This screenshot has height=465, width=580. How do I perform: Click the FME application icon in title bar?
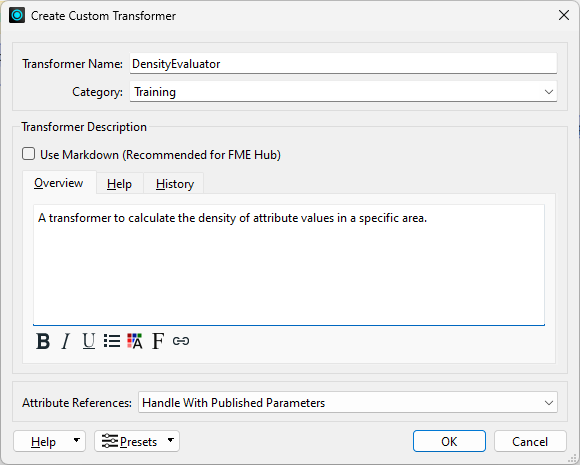(x=17, y=16)
